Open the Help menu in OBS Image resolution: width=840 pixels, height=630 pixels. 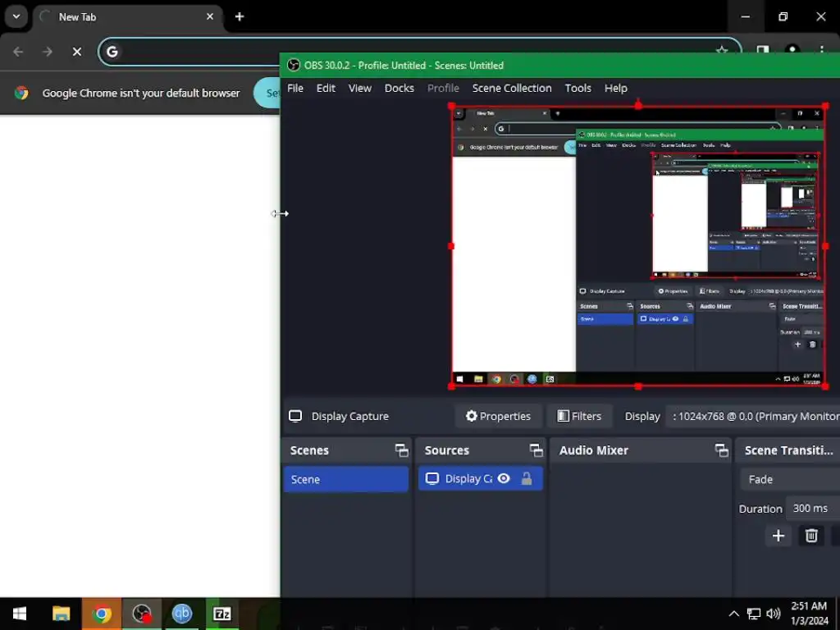615,89
